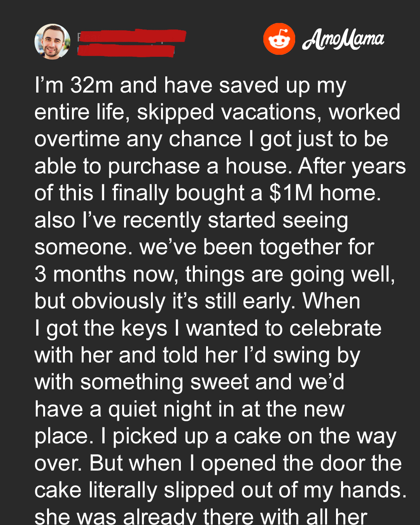The image size is (420, 525).
Task: Click the AmoMama brand logo
Action: click(343, 39)
